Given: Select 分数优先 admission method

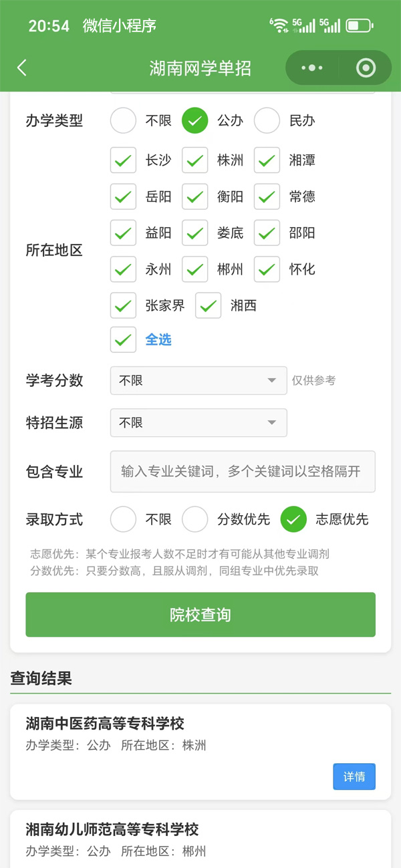Looking at the screenshot, I should [x=195, y=519].
